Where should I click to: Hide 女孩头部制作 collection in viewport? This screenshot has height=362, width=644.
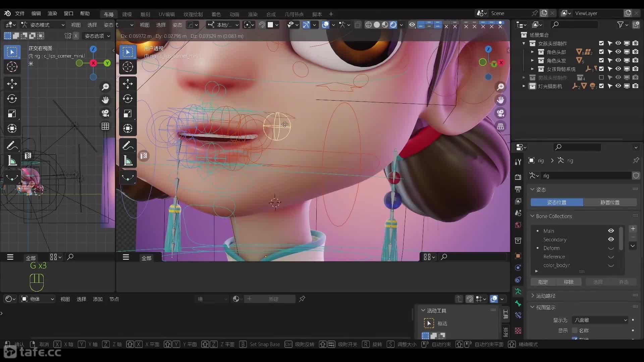click(618, 43)
